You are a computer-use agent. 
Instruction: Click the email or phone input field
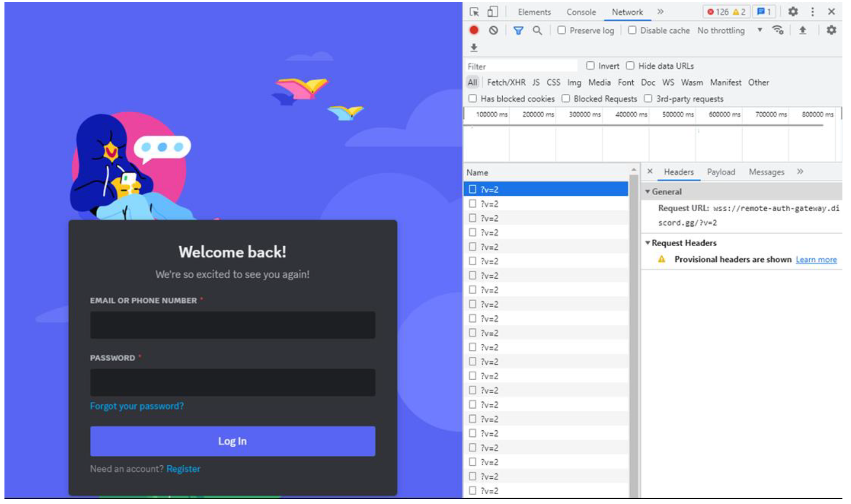232,325
